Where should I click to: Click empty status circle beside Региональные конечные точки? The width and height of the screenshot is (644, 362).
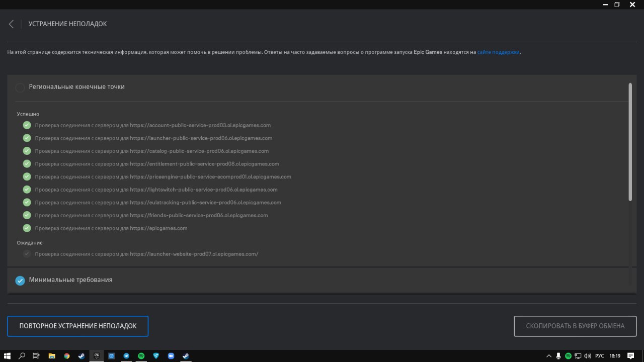pos(20,87)
